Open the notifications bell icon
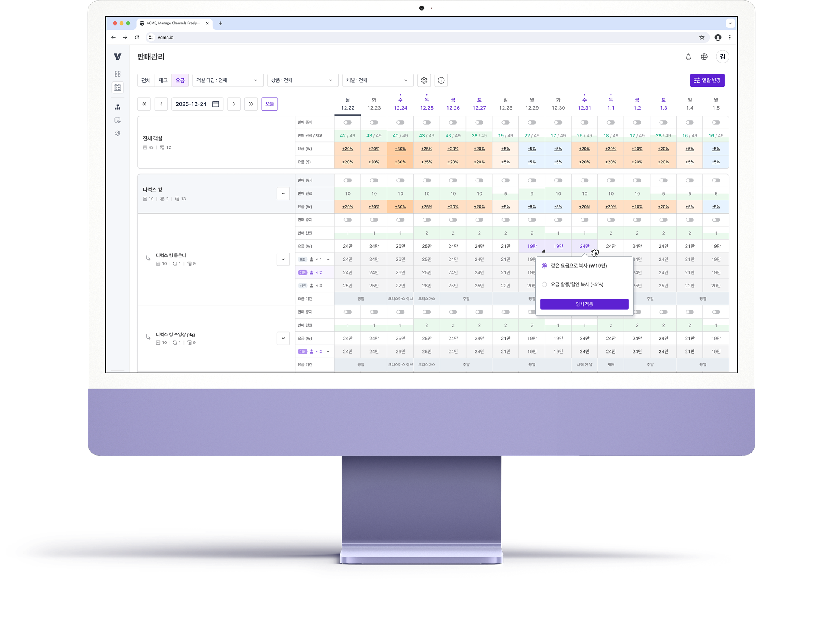 tap(688, 57)
